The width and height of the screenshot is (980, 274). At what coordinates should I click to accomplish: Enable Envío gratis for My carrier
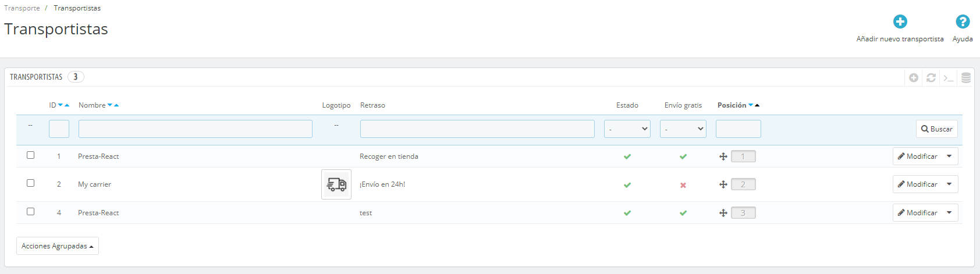(x=683, y=185)
